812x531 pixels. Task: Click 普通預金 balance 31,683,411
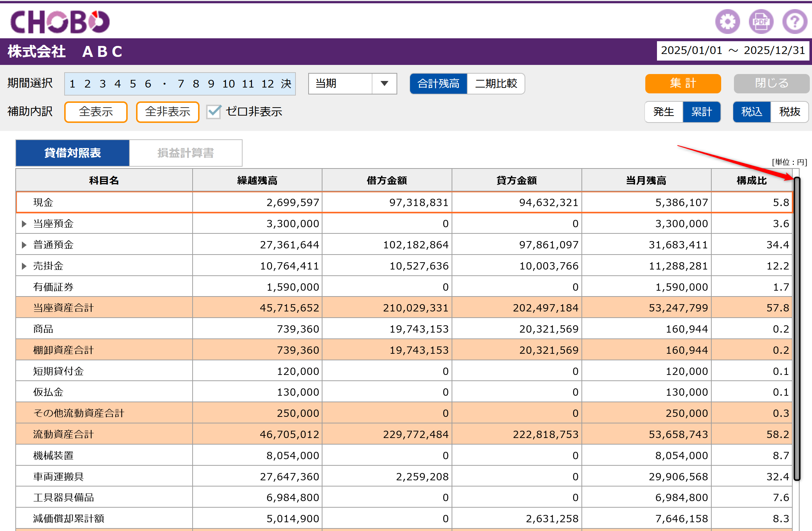[678, 245]
